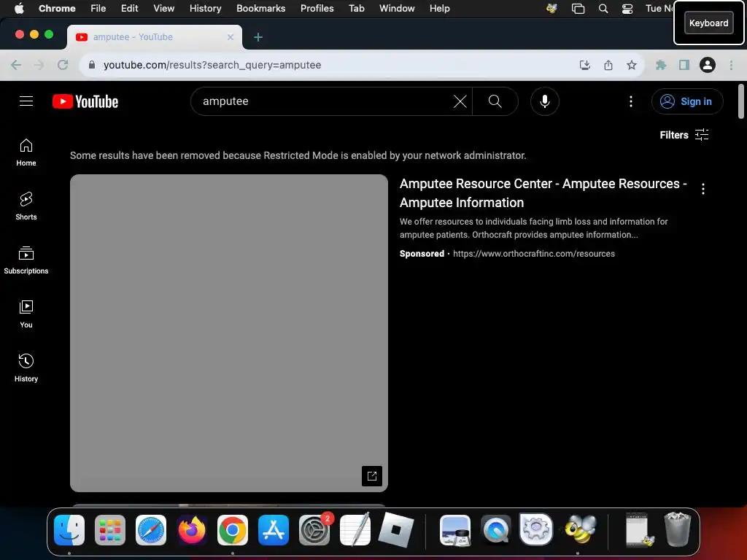Open the YouTube hamburger guide menu
The image size is (747, 560).
click(x=26, y=101)
